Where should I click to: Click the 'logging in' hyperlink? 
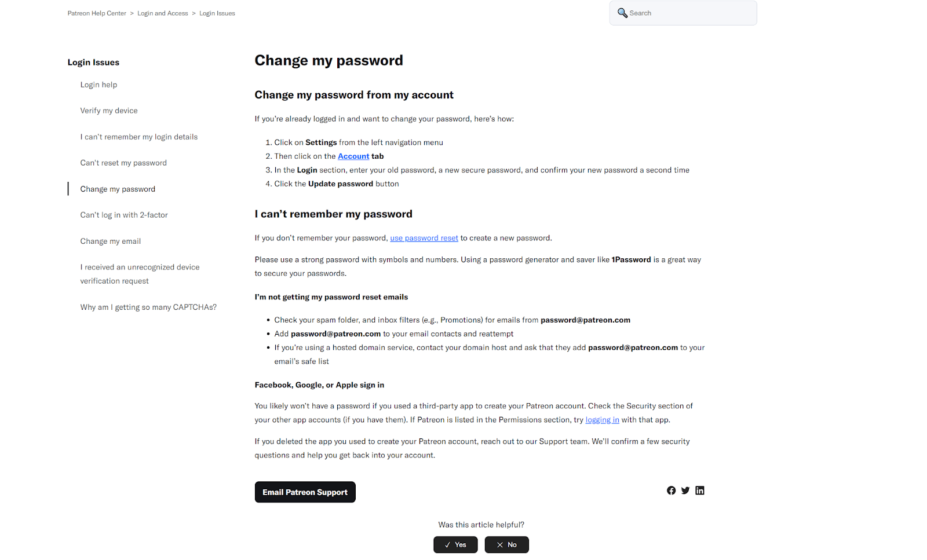[x=602, y=420]
